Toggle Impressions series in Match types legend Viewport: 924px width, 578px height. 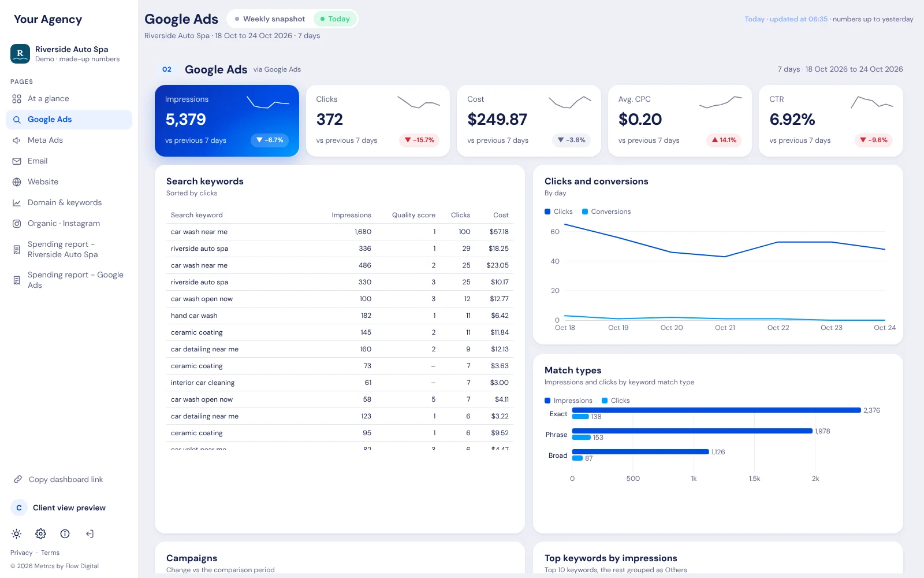[568, 401]
